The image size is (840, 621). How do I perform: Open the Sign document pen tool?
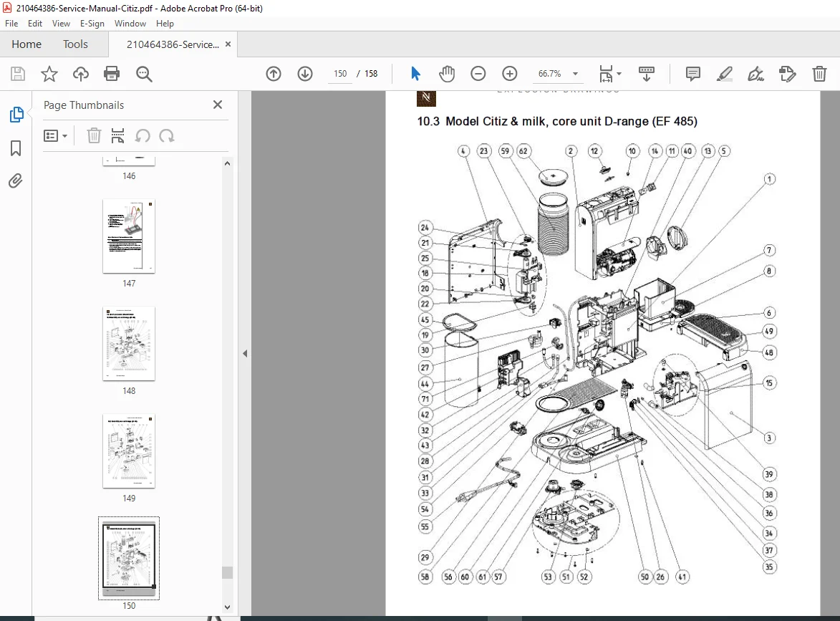tap(756, 73)
